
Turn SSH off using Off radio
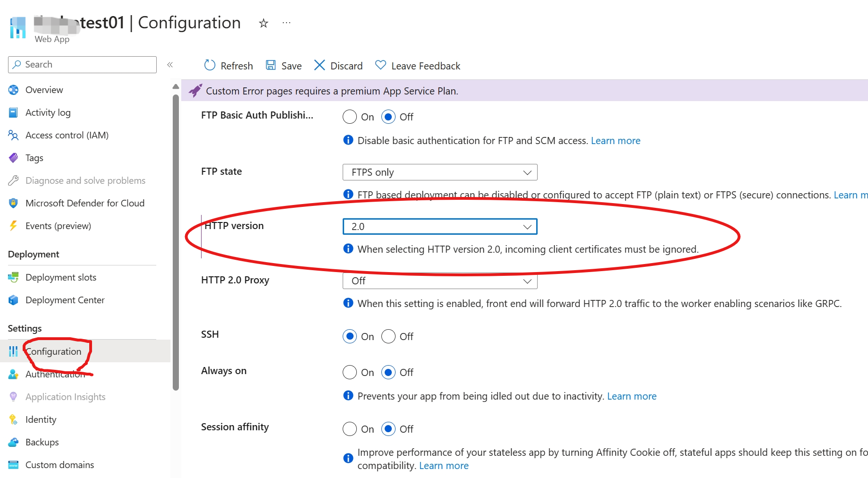point(388,336)
